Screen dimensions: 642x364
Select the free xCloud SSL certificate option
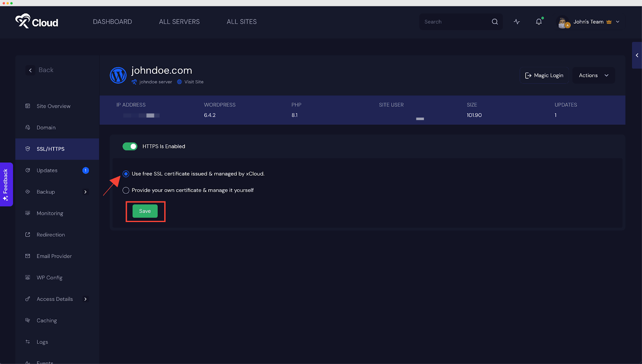click(126, 174)
